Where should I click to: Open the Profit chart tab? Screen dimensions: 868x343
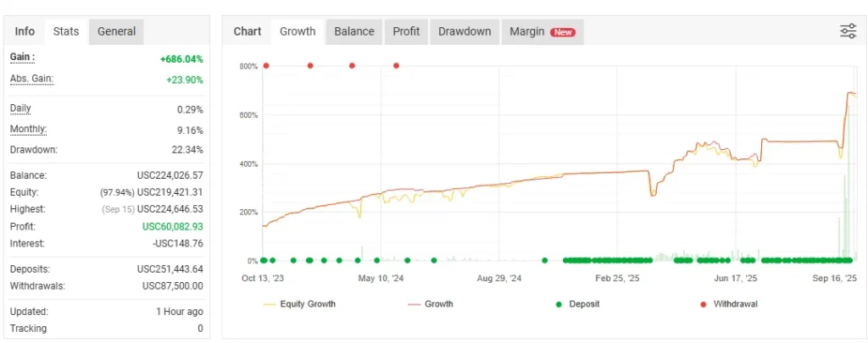coord(406,31)
